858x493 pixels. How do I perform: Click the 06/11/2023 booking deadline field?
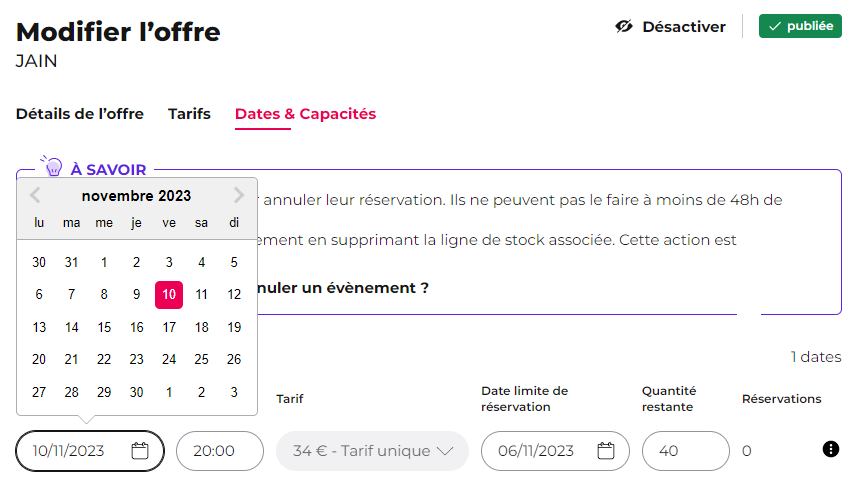point(555,451)
